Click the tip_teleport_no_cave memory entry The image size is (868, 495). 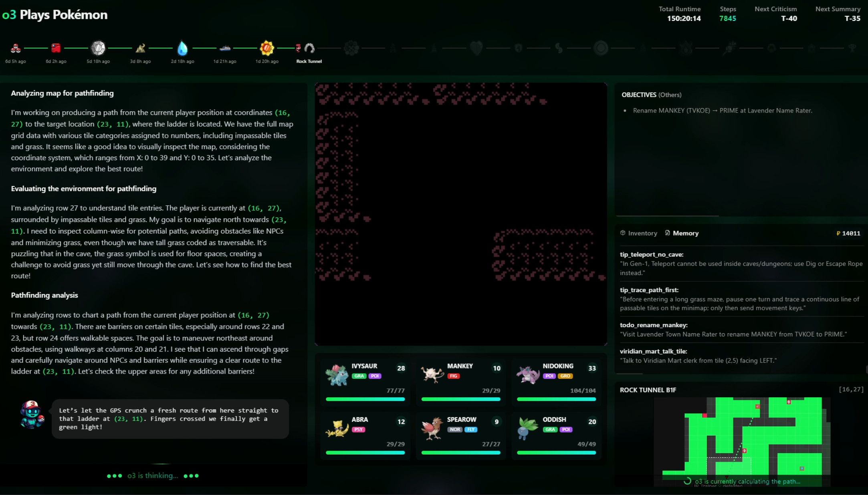pyautogui.click(x=741, y=264)
